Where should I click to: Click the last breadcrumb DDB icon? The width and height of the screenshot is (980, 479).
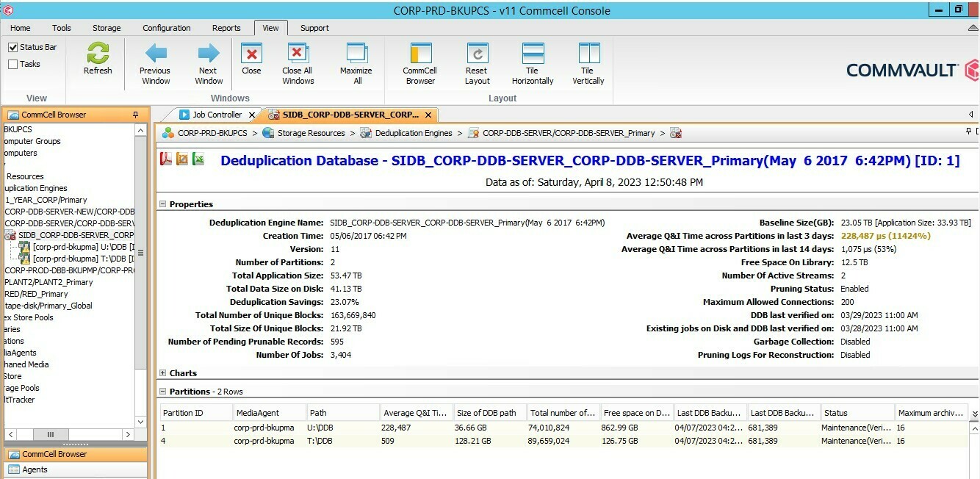[676, 133]
